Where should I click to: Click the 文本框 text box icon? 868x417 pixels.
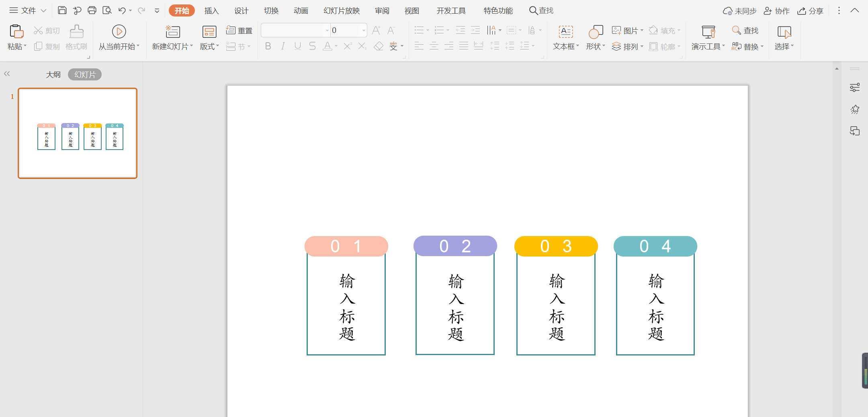(565, 31)
